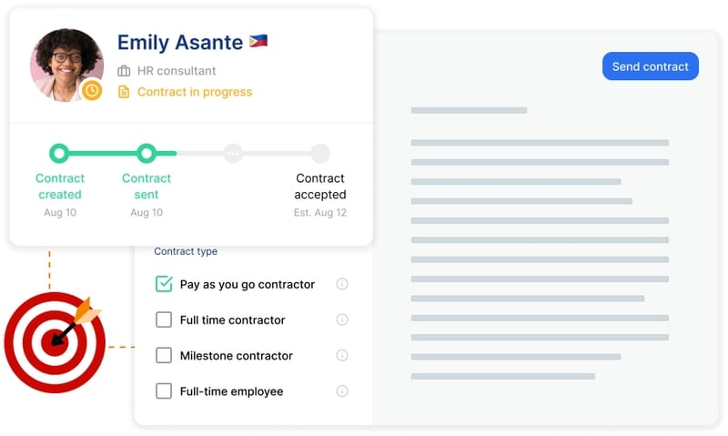Click info icon beside Full time contractor
This screenshot has width=728, height=436.
342,320
